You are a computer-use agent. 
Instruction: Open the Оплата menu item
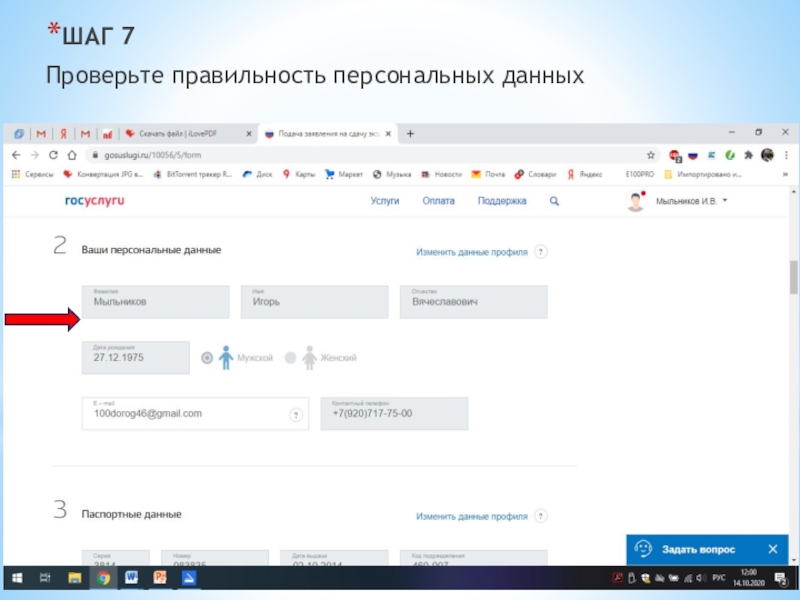pyautogui.click(x=438, y=201)
